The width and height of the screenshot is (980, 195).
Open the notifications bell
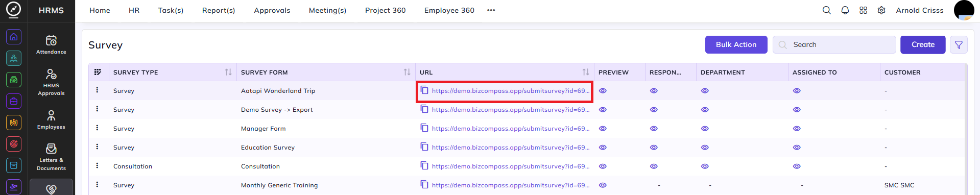845,10
